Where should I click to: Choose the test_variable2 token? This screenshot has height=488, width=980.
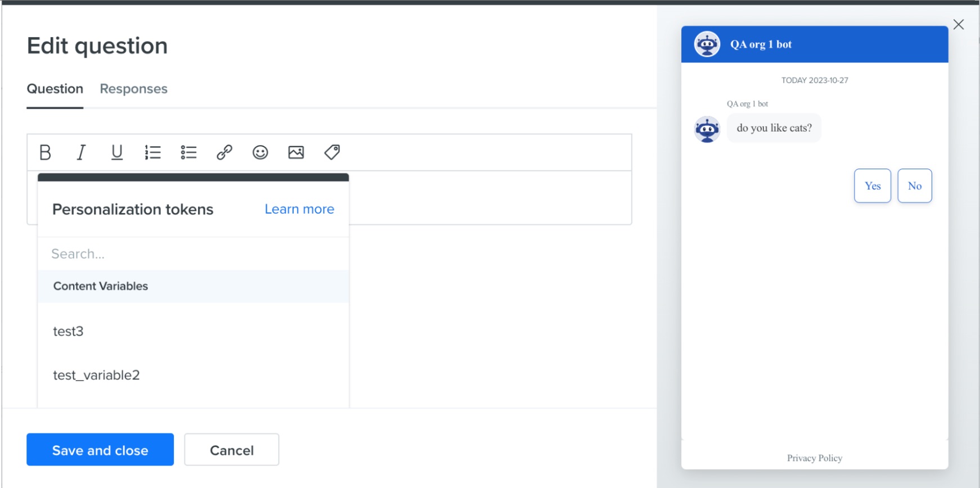coord(194,375)
